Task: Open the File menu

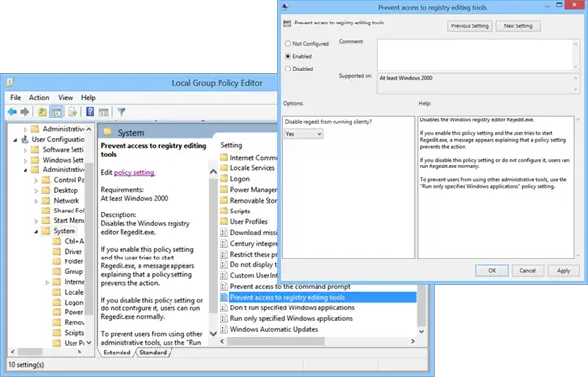Action: pos(15,98)
